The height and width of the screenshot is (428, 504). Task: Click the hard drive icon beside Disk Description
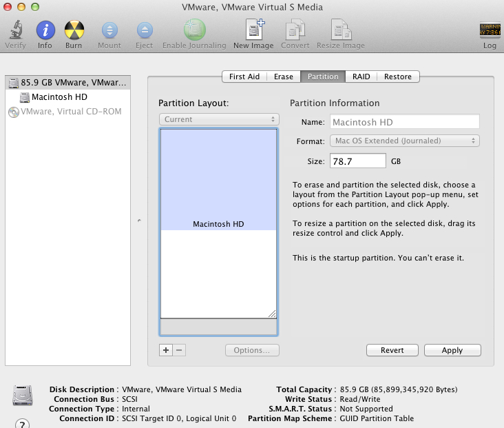(x=23, y=395)
